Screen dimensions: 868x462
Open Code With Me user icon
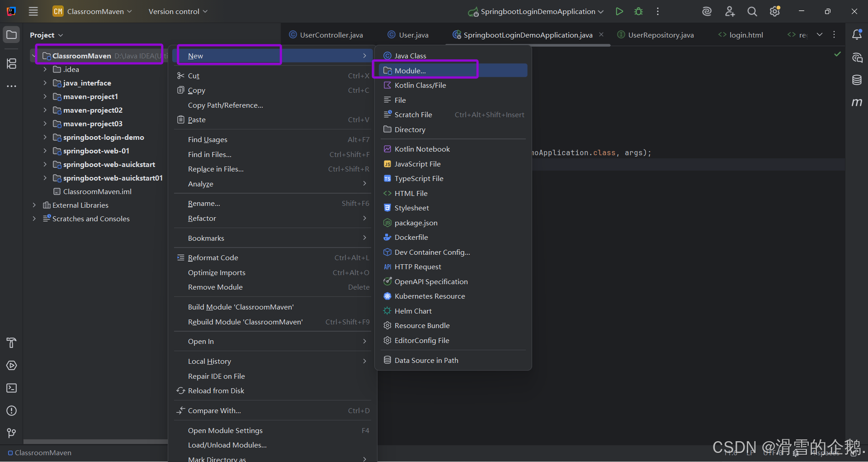730,11
